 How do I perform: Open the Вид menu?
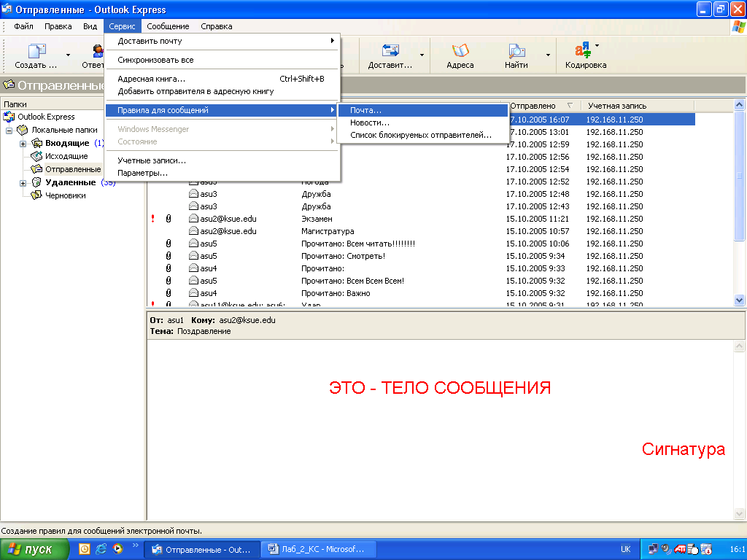[x=90, y=26]
